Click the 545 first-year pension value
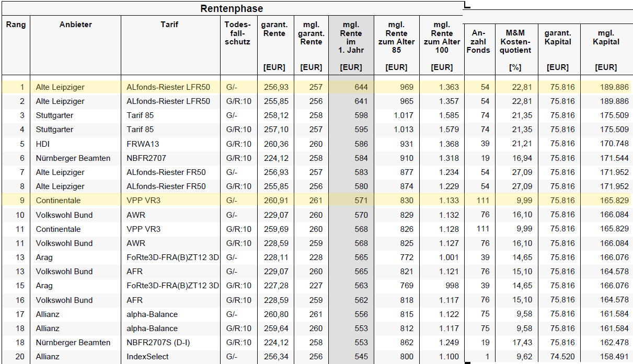The height and width of the screenshot is (364, 633). click(361, 357)
